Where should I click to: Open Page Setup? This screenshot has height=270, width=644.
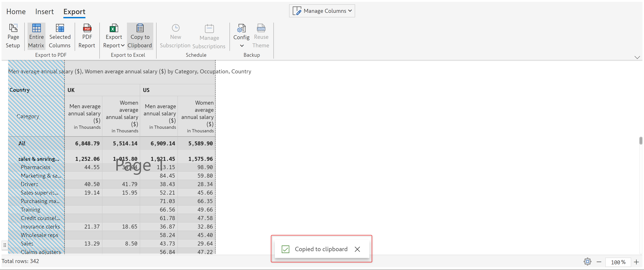click(13, 36)
